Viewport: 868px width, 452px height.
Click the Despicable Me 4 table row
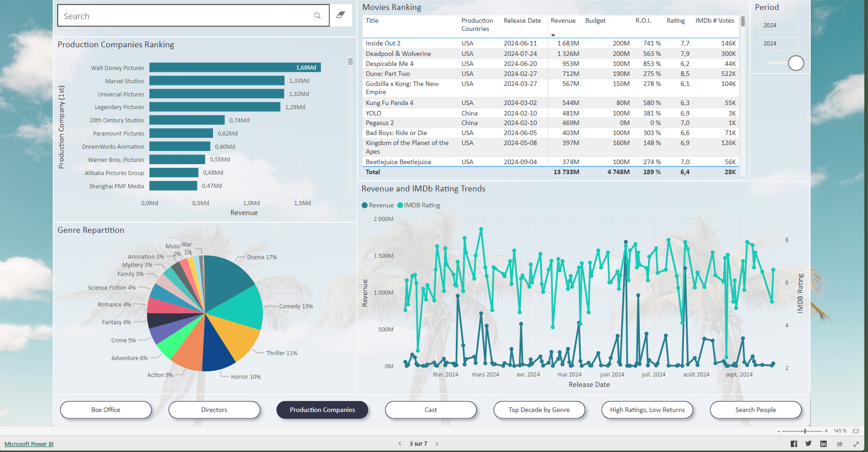(x=550, y=64)
